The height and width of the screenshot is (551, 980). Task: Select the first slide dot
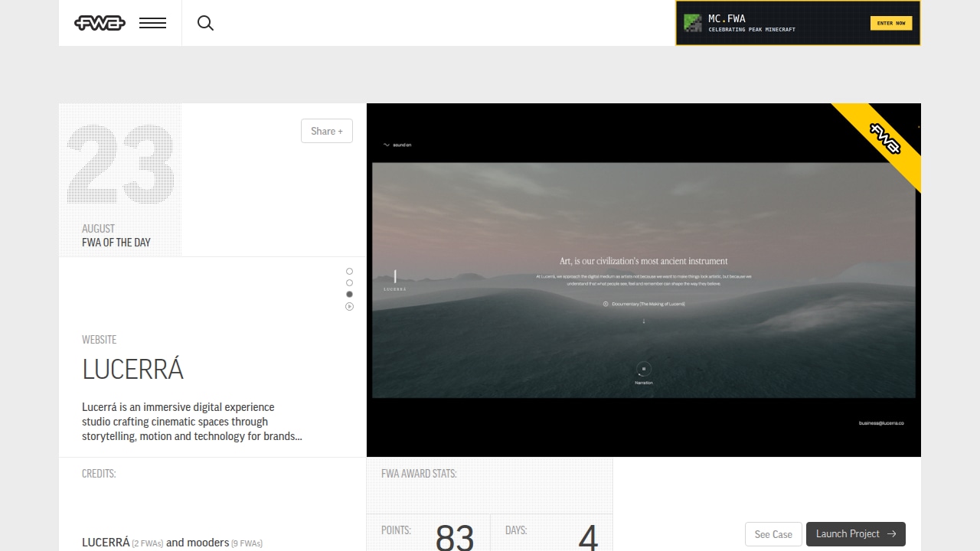(x=349, y=272)
